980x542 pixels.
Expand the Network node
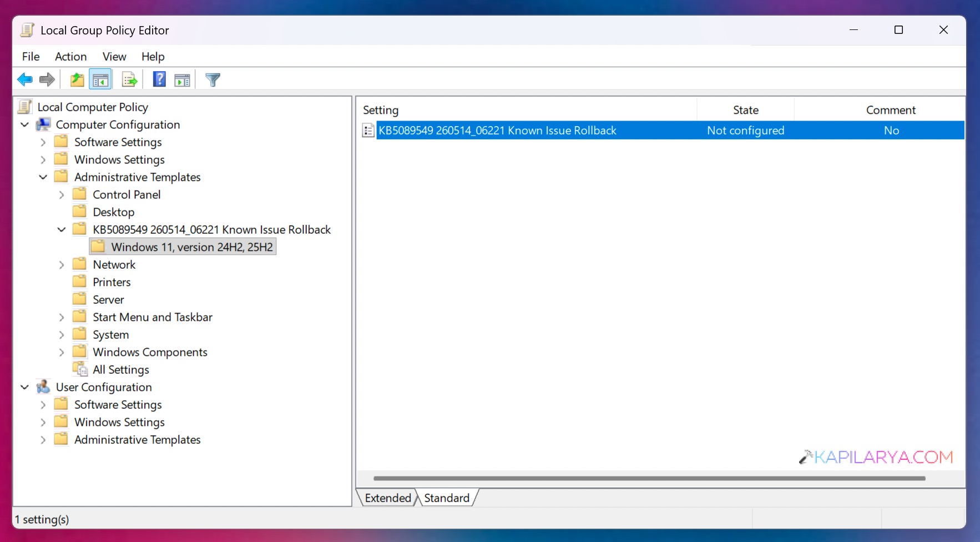click(62, 265)
